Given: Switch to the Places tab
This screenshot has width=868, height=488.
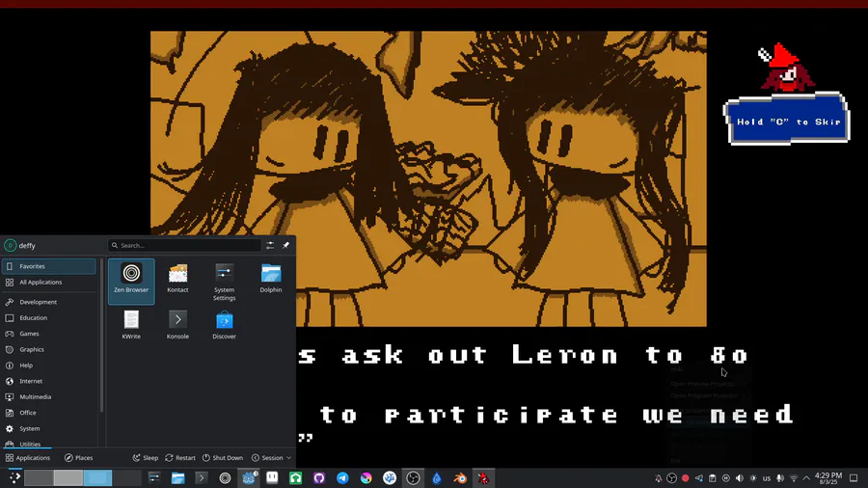Looking at the screenshot, I should [79, 457].
